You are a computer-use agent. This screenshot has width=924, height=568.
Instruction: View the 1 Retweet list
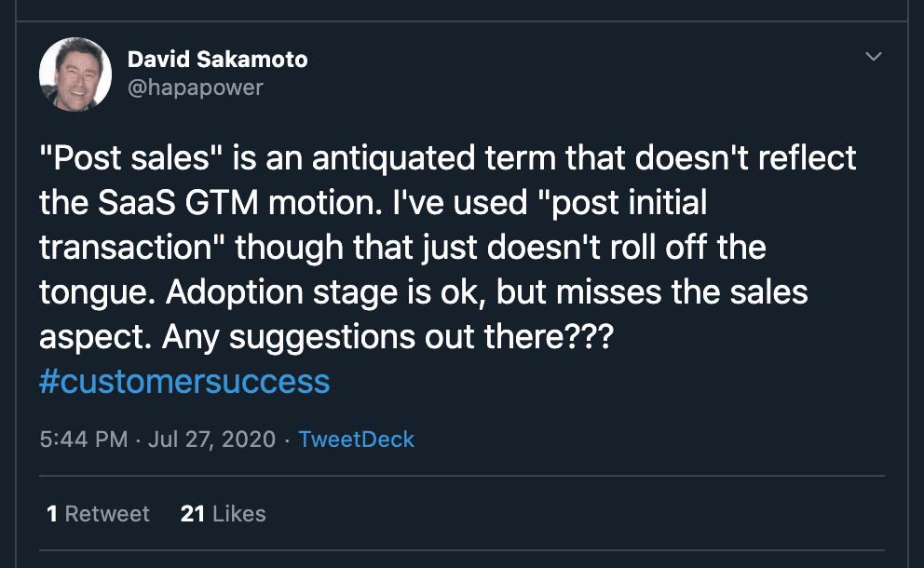pyautogui.click(x=98, y=514)
